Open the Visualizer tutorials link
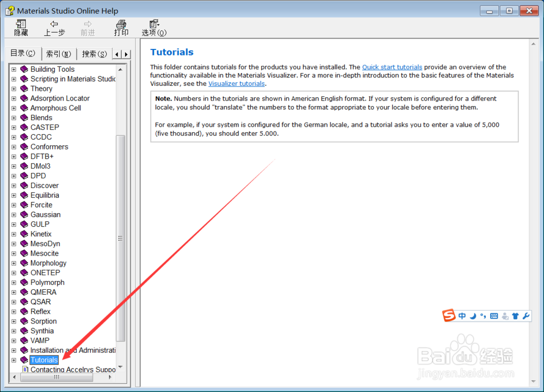This screenshot has width=544, height=392. (236, 84)
